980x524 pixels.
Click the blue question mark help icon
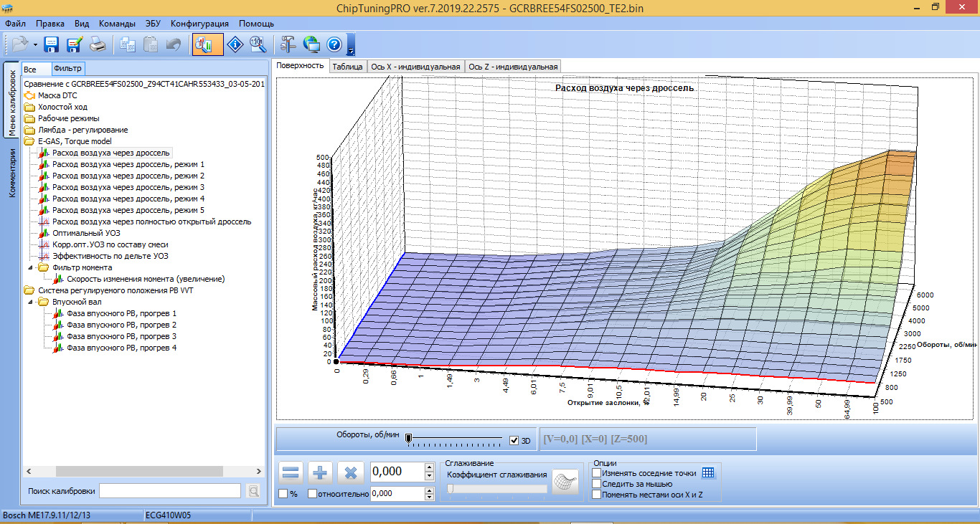(x=334, y=45)
